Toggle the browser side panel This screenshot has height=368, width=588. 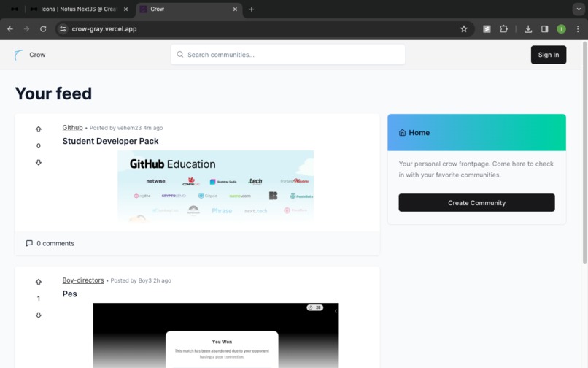(544, 29)
